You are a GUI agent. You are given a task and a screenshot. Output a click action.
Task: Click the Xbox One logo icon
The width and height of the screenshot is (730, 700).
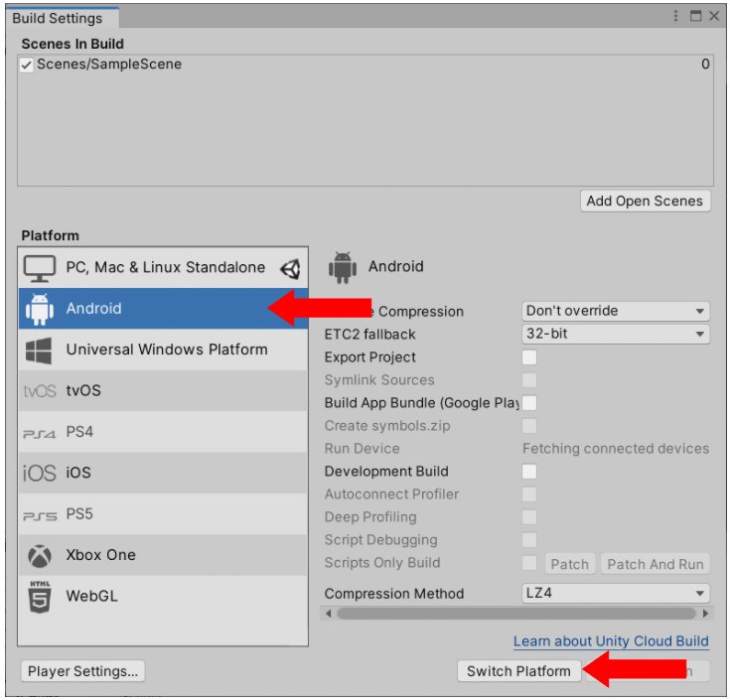40,556
